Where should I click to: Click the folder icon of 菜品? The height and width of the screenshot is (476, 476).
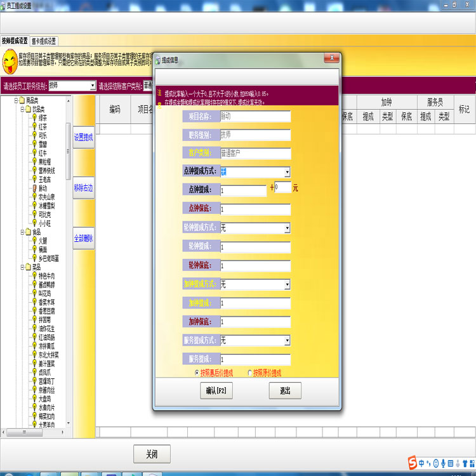click(28, 267)
